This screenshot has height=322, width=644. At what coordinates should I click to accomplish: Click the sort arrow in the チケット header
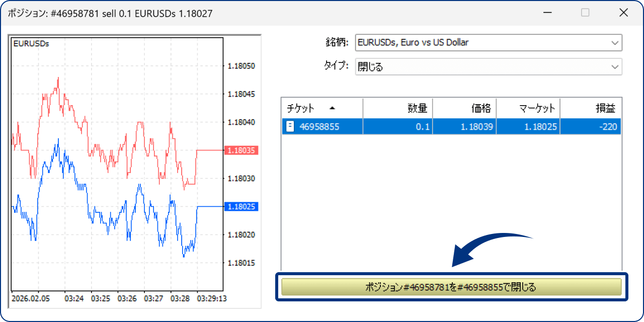pos(332,108)
